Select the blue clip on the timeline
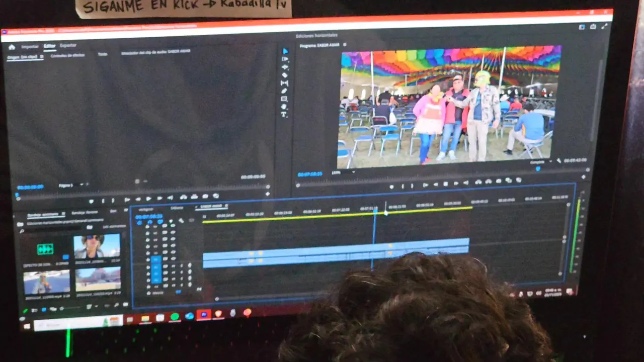The width and height of the screenshot is (644, 362). click(x=336, y=253)
